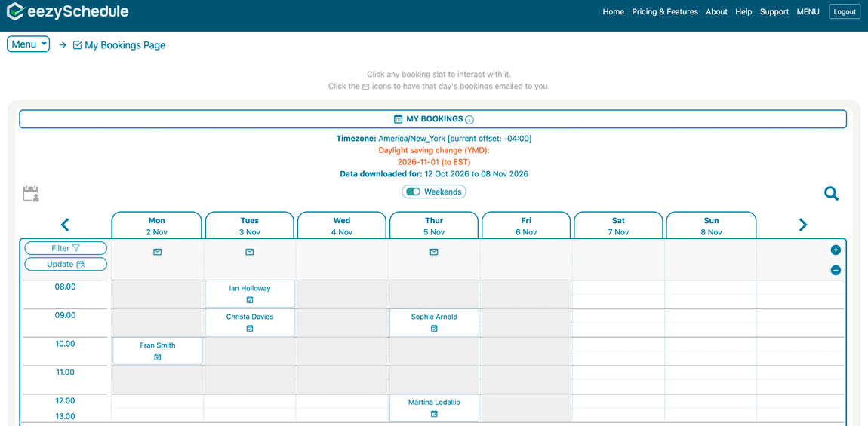
Task: Click the 11.00 time label
Action: (x=66, y=372)
